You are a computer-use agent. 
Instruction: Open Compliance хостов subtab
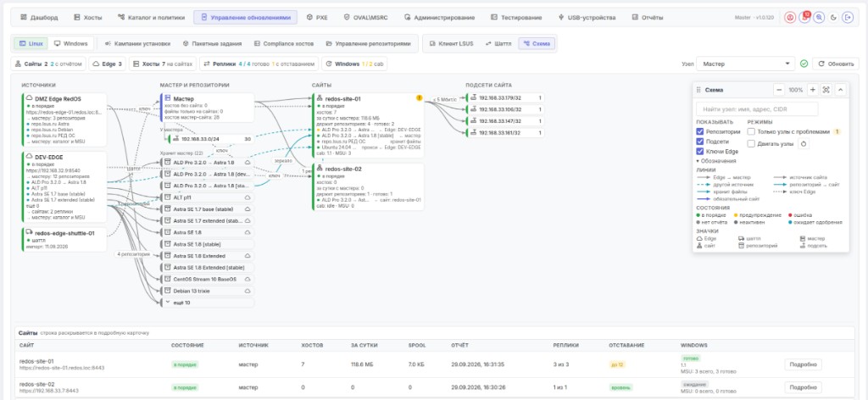click(x=284, y=43)
